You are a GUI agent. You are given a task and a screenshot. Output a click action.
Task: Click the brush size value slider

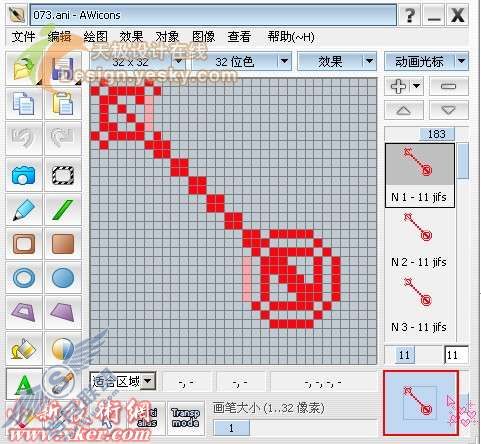231,428
